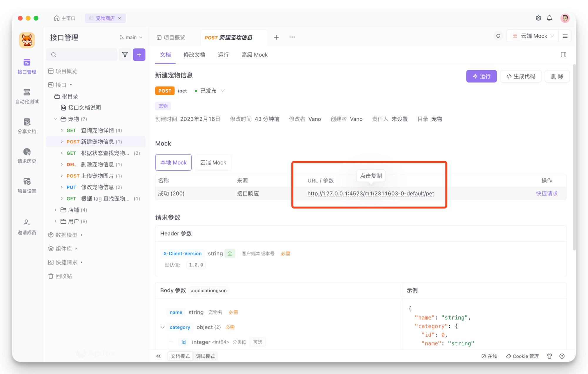
Task: Expand the 店铺 folder
Action: pos(56,210)
